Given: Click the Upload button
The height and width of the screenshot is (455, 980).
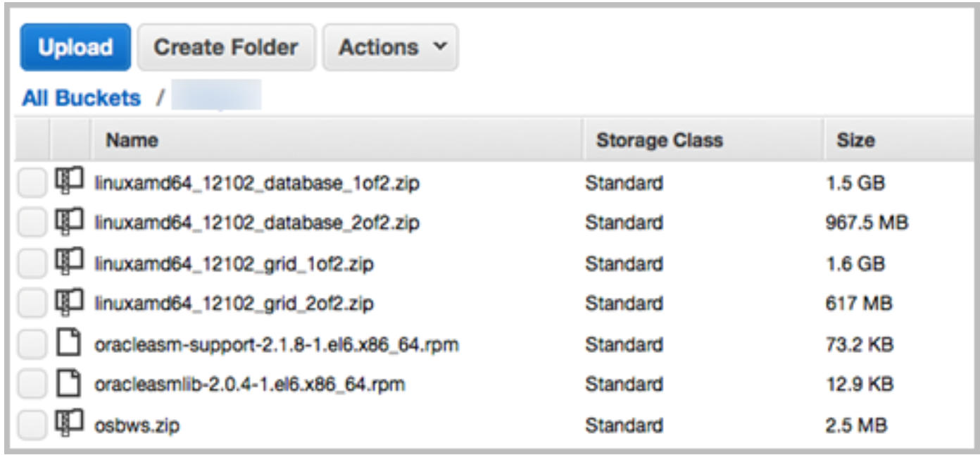Looking at the screenshot, I should [75, 47].
